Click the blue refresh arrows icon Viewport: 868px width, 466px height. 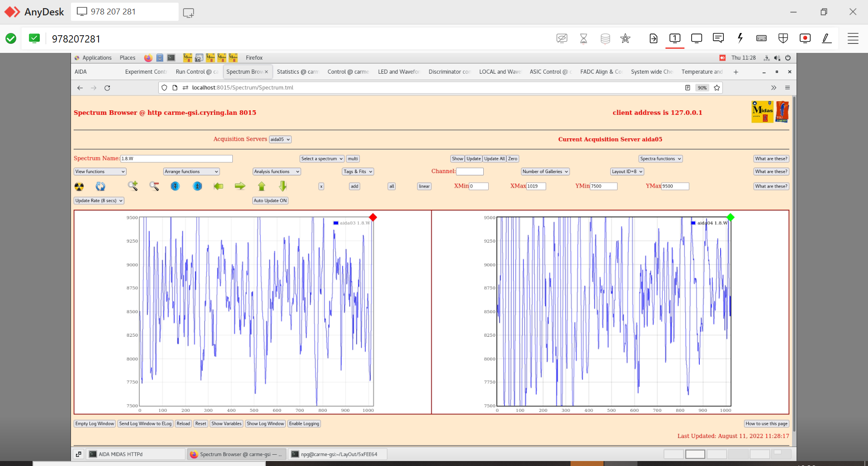tap(100, 186)
